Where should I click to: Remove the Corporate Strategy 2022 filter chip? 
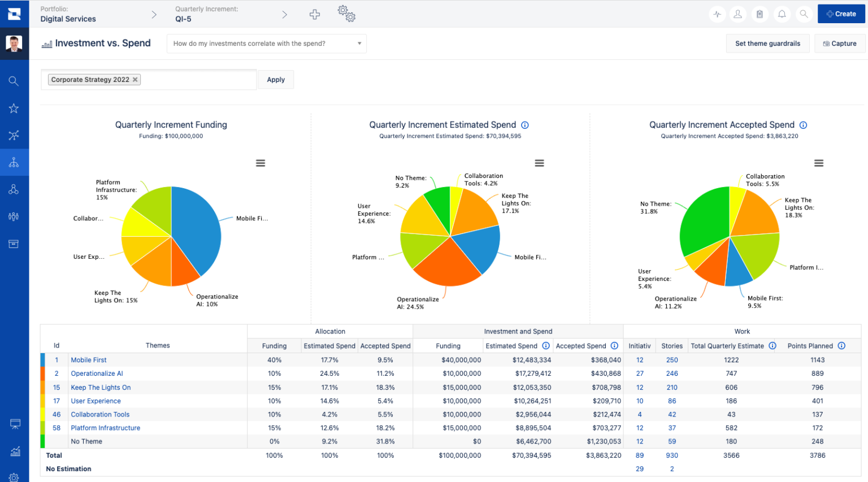tap(135, 79)
